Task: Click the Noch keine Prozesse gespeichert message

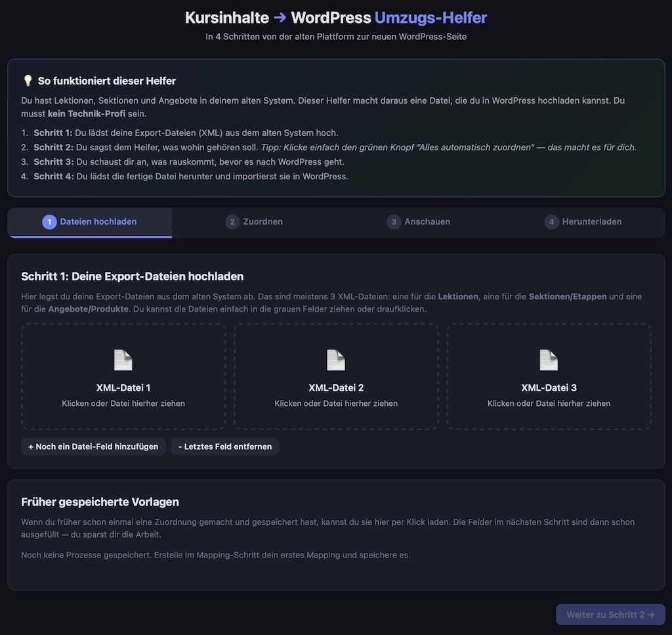Action: click(215, 556)
